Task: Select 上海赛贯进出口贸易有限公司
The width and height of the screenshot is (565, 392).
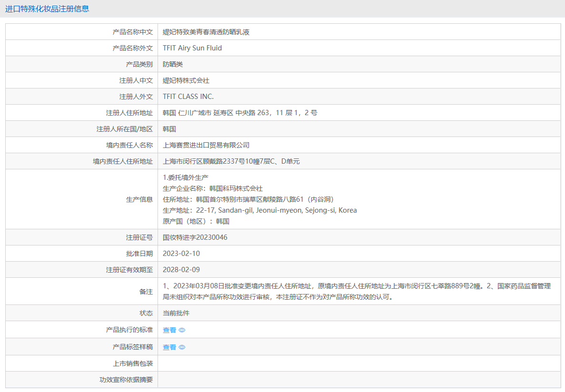Action: tap(206, 145)
